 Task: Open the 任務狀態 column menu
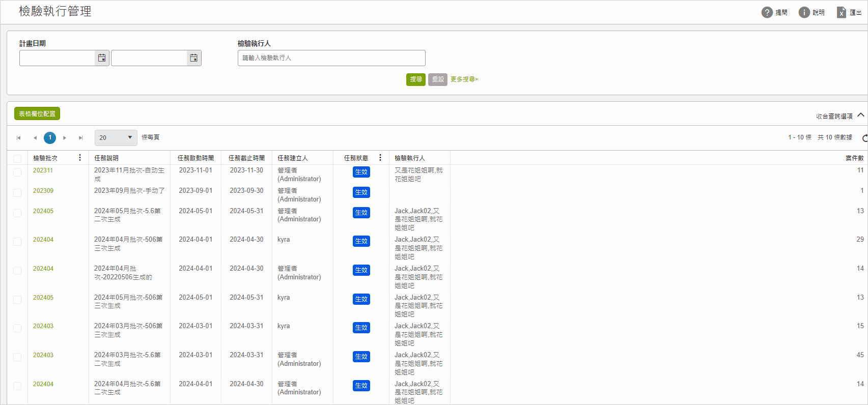pos(380,158)
